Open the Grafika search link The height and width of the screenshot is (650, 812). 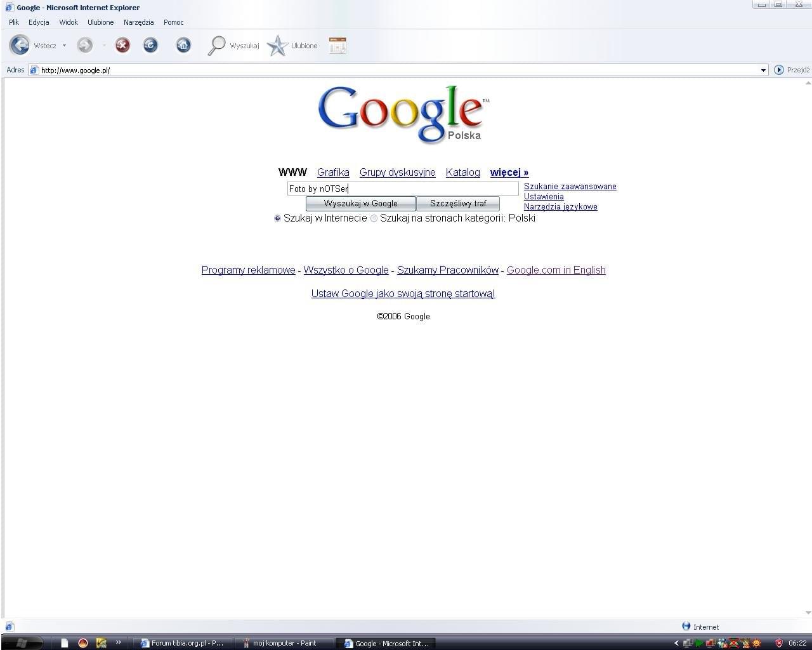[x=333, y=172]
